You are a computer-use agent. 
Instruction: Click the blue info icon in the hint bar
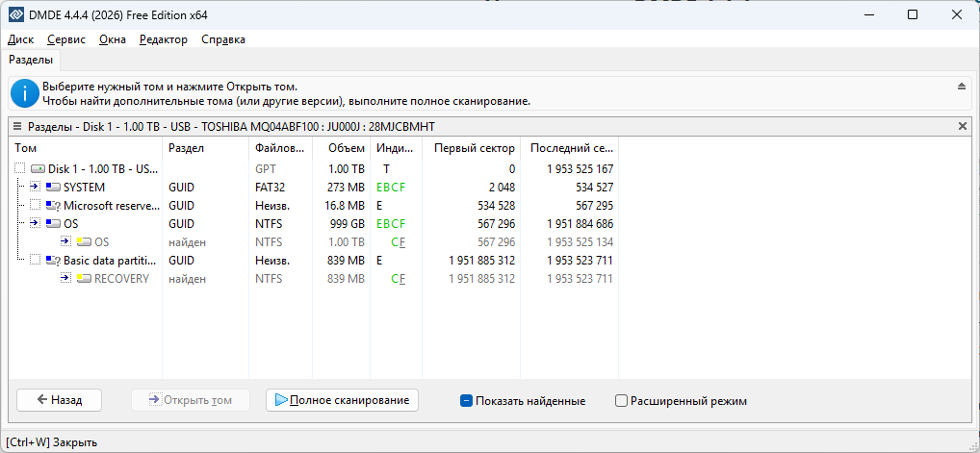pyautogui.click(x=24, y=94)
